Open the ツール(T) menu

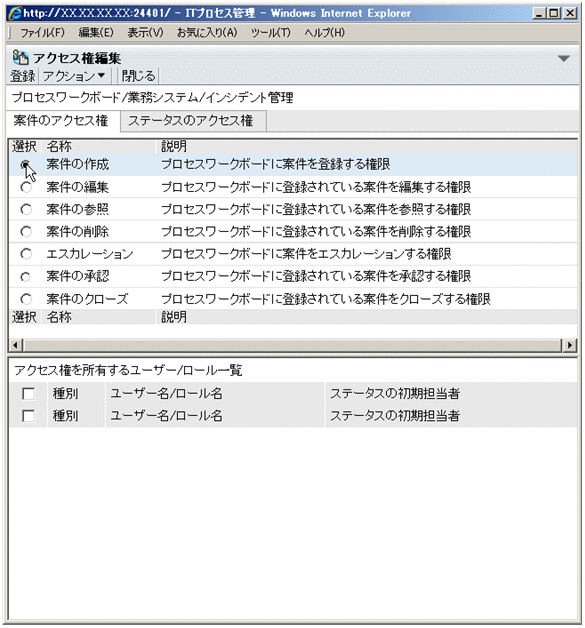(x=271, y=32)
